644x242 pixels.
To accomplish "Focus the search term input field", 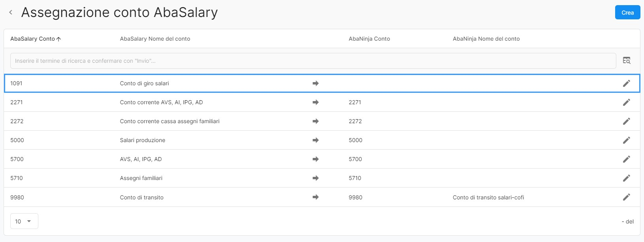I will (313, 61).
